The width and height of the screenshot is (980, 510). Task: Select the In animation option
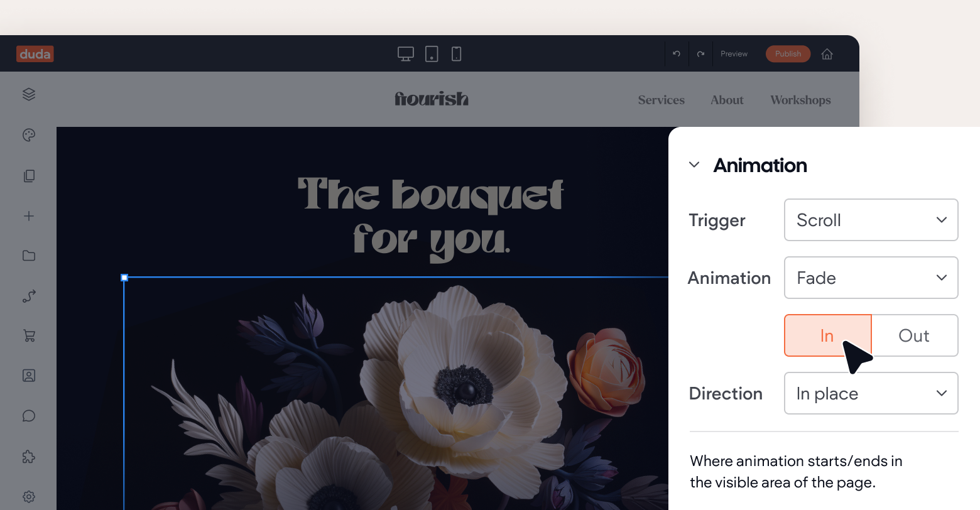pyautogui.click(x=827, y=335)
